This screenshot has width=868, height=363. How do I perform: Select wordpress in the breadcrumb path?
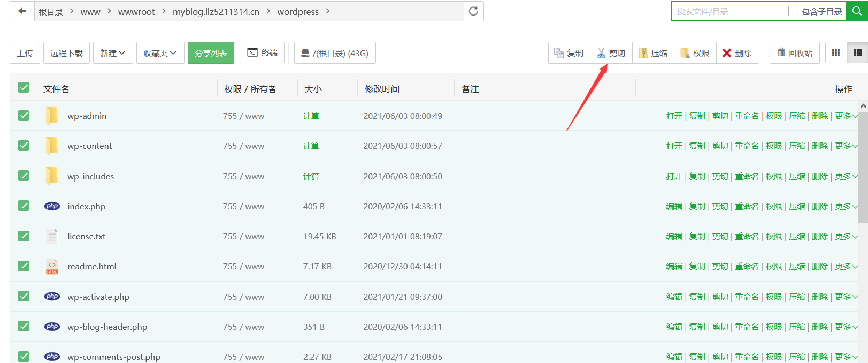point(298,12)
